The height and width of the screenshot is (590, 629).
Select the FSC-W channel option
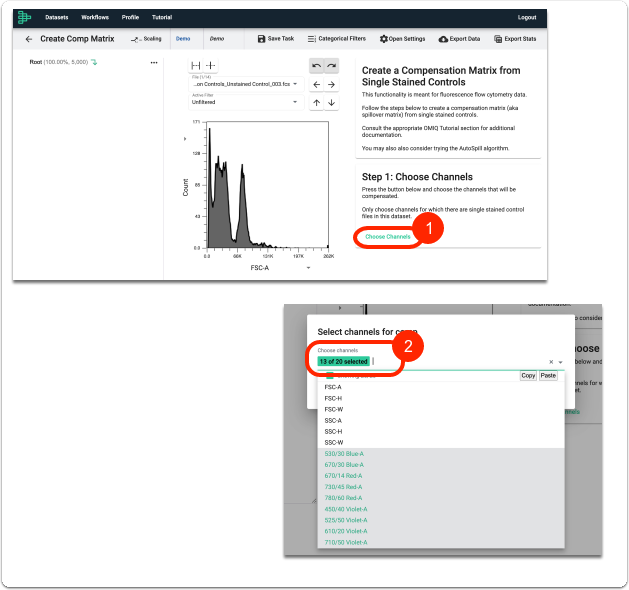(441, 410)
